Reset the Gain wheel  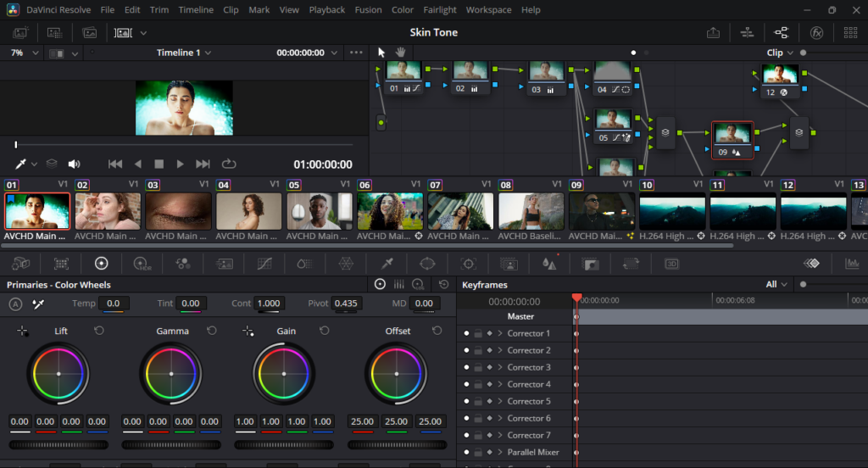click(x=325, y=331)
